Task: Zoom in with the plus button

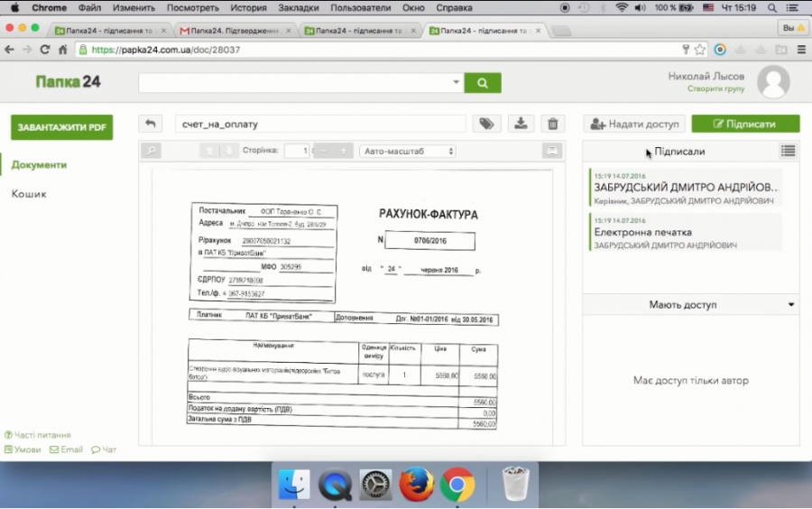Action: pos(343,151)
